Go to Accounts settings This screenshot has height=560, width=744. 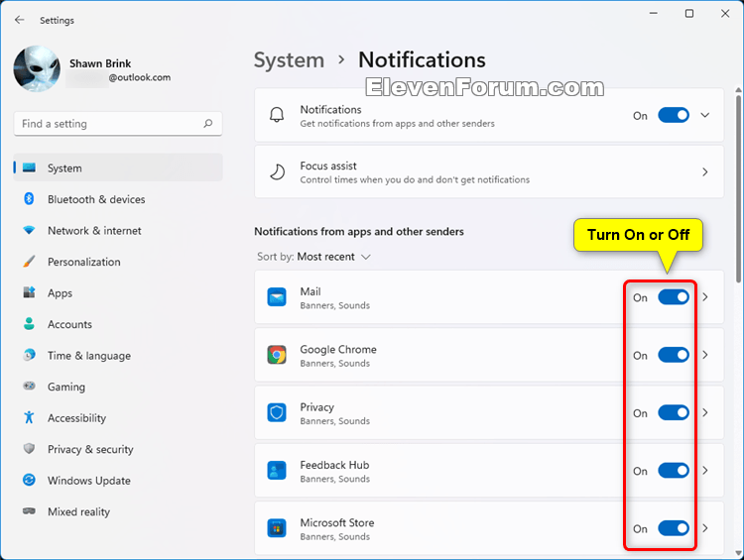tap(118, 324)
